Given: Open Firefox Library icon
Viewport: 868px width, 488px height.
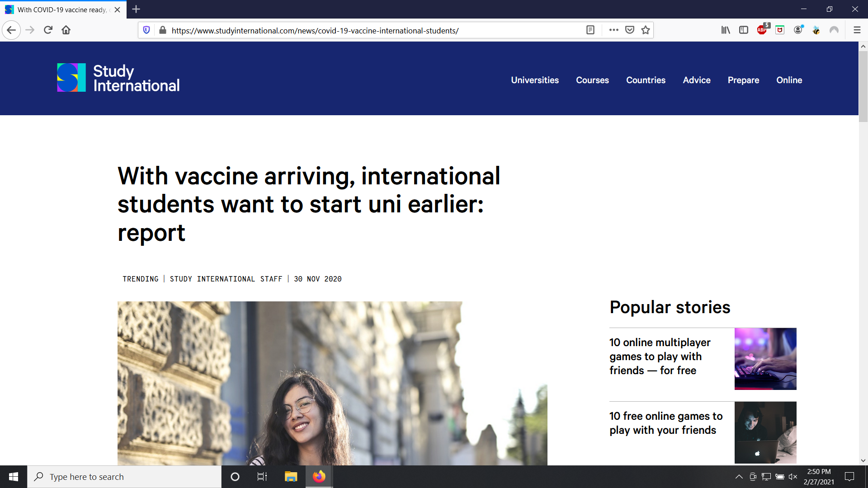Looking at the screenshot, I should [x=726, y=30].
